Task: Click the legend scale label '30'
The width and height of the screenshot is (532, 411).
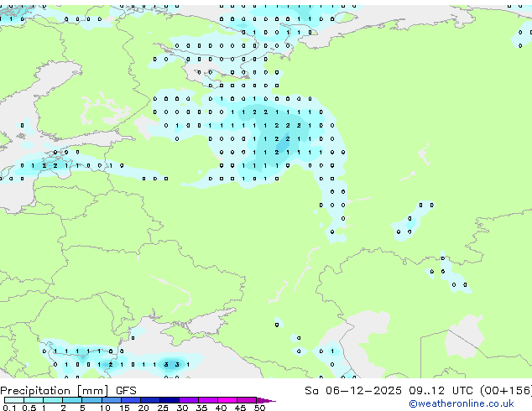Action: coord(182,408)
